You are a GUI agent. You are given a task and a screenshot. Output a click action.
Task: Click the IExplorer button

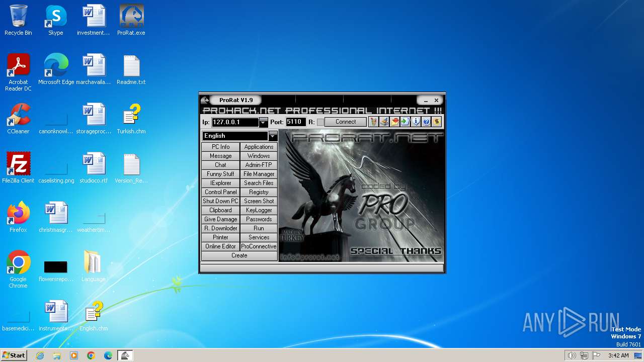coord(220,183)
